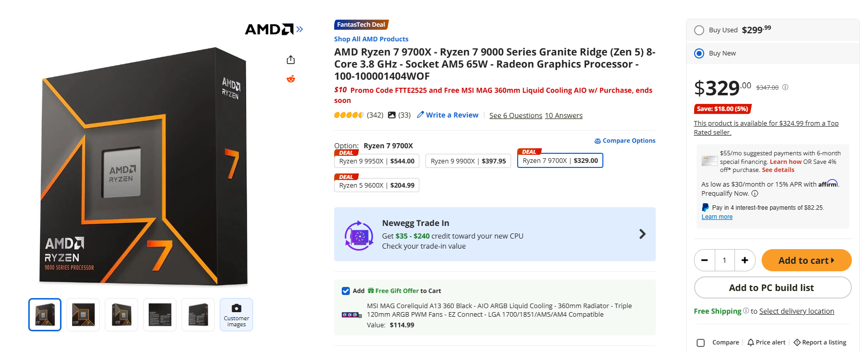Open the Customer images thumbnail

click(x=236, y=314)
